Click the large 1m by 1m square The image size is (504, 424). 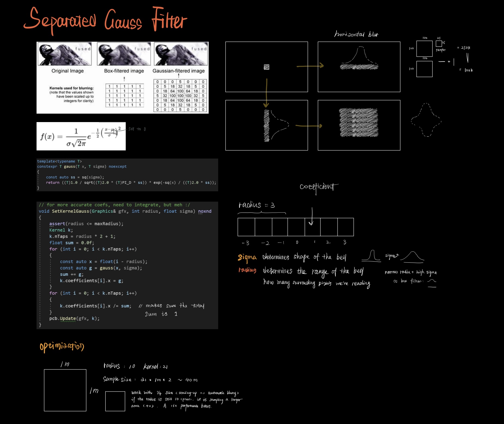point(65,390)
